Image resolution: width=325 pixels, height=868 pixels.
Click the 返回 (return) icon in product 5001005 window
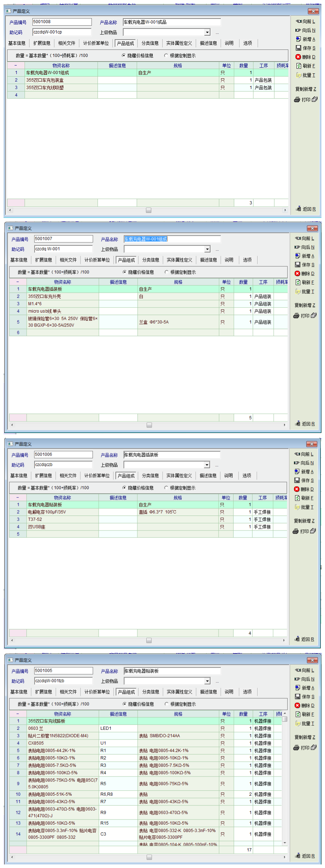point(298,856)
